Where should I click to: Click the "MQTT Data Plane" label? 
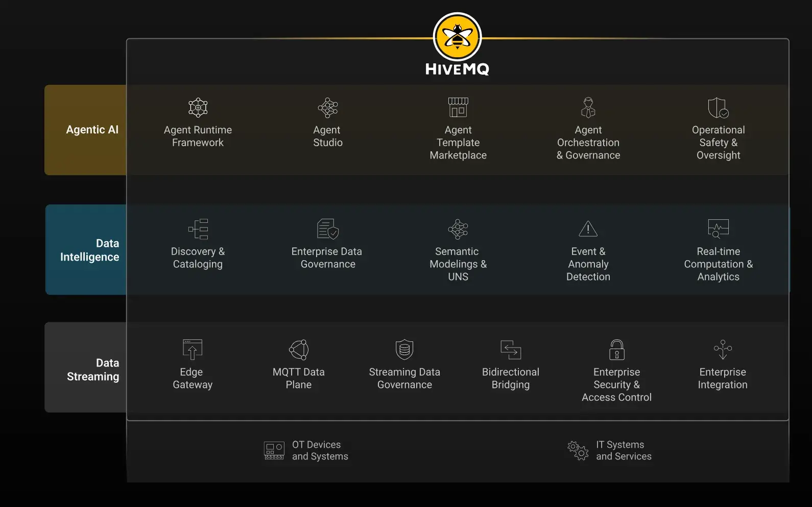(x=299, y=379)
